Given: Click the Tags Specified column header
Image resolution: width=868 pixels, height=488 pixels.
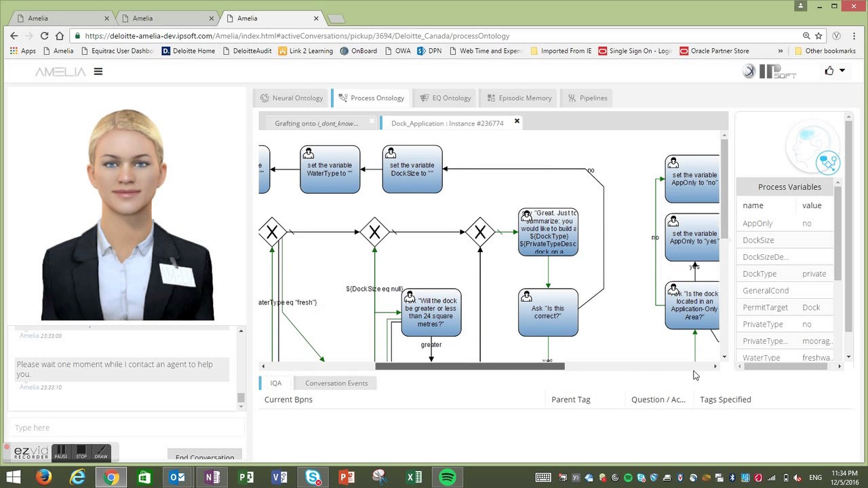Looking at the screenshot, I should [726, 399].
